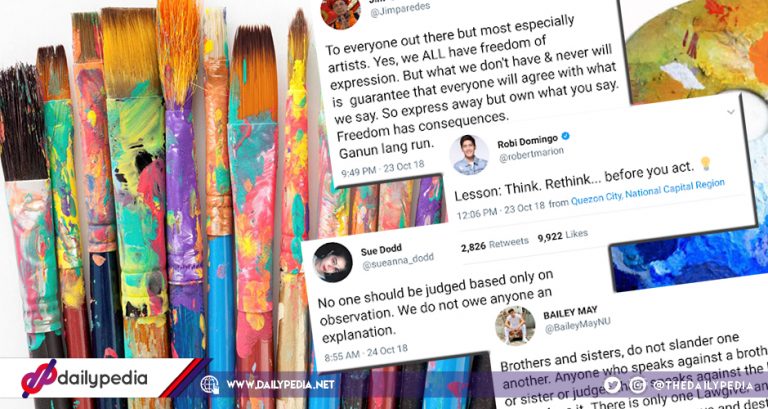Click the @BaileyMayNU handle
Viewport: 768px width, 409px height.
click(x=577, y=325)
